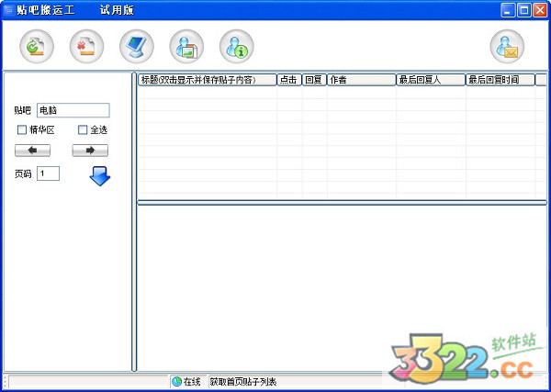
Task: Sort by the 点击 column header
Action: point(289,80)
